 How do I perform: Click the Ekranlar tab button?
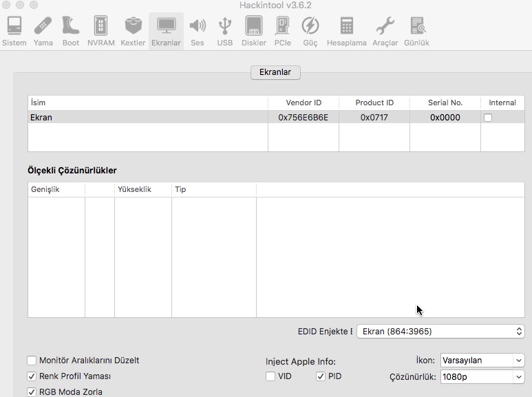[x=275, y=72]
